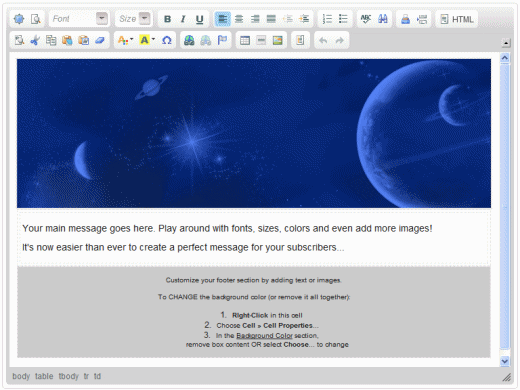This screenshot has height=390, width=520.
Task: Paste with the clipboard icon
Action: coord(67,40)
